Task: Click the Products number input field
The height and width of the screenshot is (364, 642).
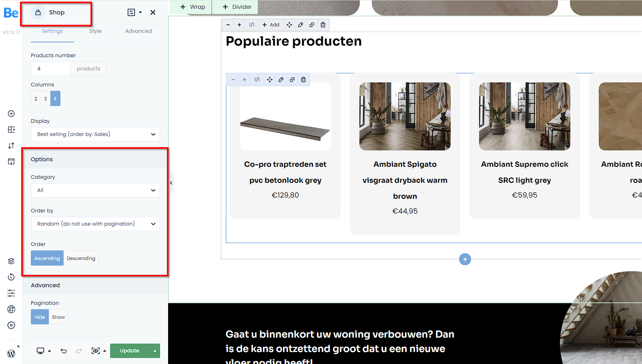Action: (x=51, y=69)
